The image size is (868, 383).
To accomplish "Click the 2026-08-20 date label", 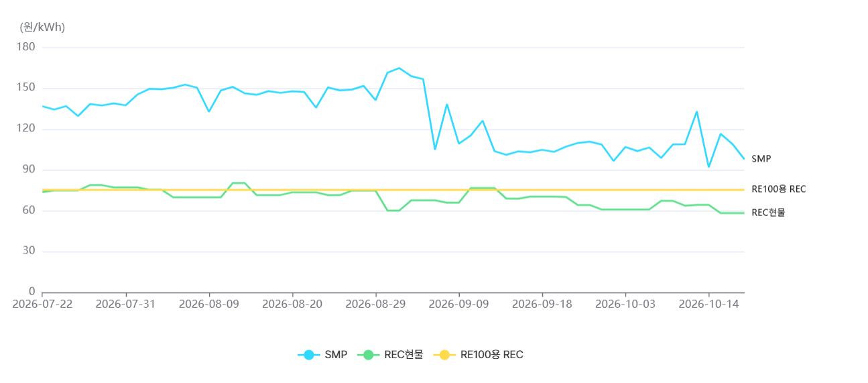I will pyautogui.click(x=292, y=304).
